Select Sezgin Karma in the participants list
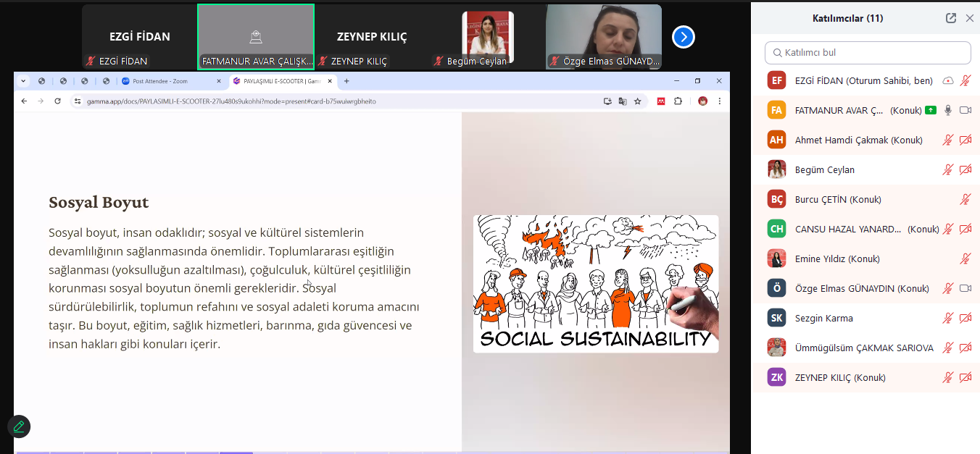The height and width of the screenshot is (454, 980). (823, 318)
